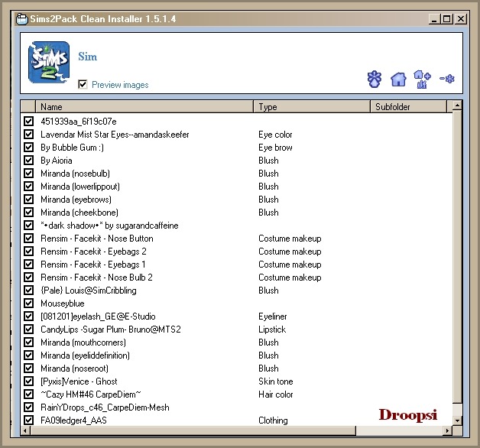The height and width of the screenshot is (448, 480).
Task: Uncheck the [Pyxis]Venice - Ghost checkbox
Action: pos(28,381)
